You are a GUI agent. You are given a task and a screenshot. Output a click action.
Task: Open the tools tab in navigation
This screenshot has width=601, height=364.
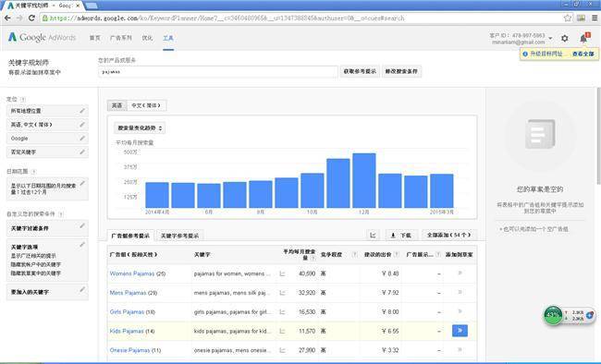168,38
